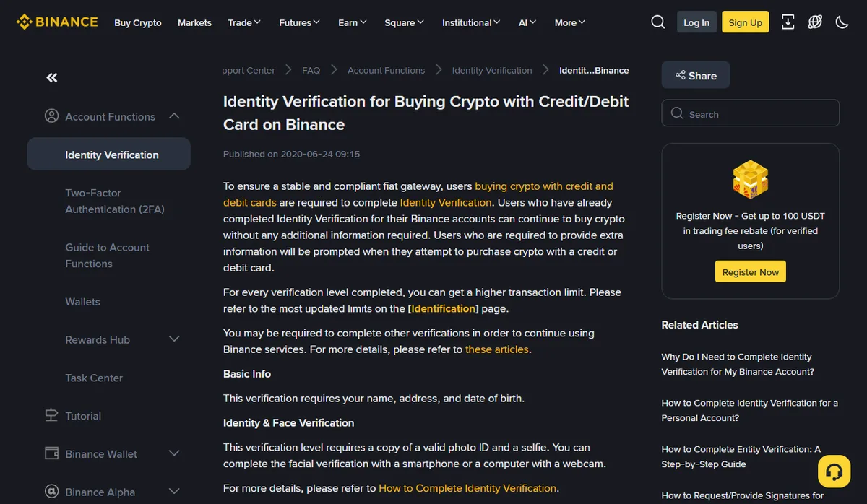Screen dimensions: 867x504
Task: Select Identity Verification in sidebar
Action: click(109, 154)
